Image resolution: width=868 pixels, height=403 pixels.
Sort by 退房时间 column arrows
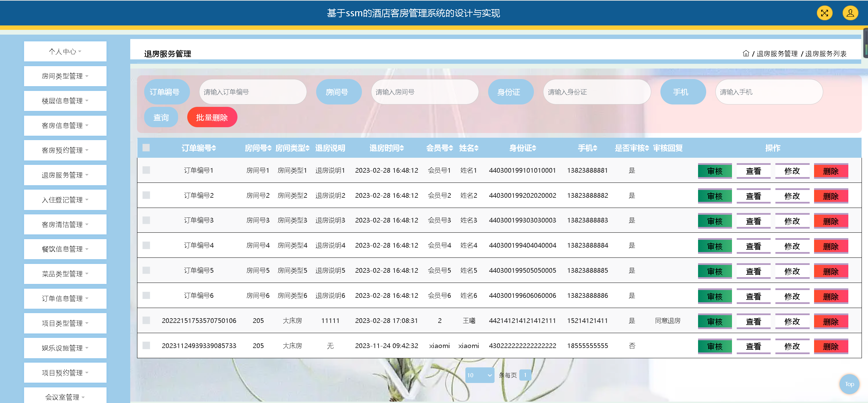pos(402,148)
